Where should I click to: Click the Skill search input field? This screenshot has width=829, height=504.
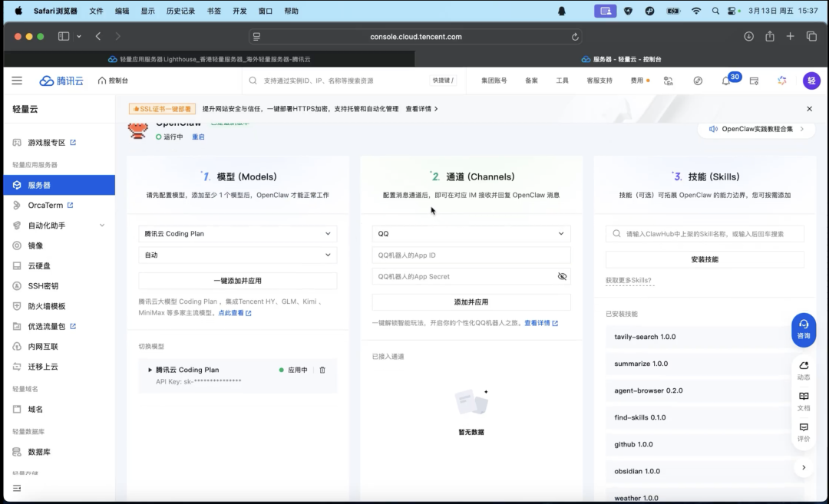tap(705, 233)
